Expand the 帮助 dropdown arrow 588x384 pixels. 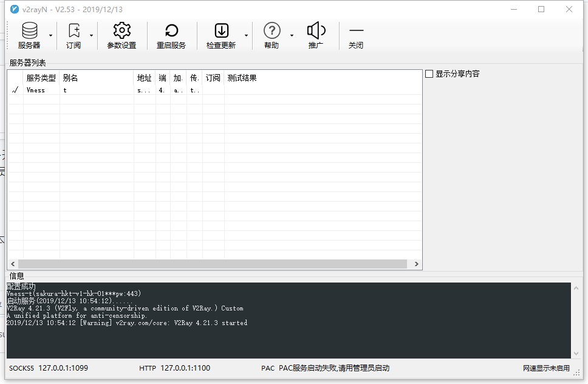point(292,35)
